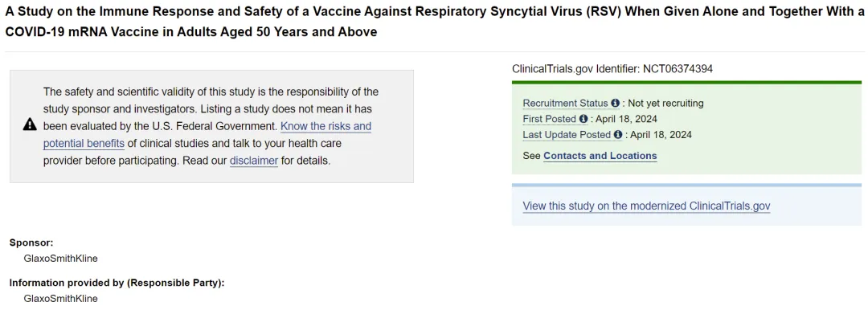Click GlaxoSmithKline under Sponsor
This screenshot has height=310, width=868.
tap(61, 259)
